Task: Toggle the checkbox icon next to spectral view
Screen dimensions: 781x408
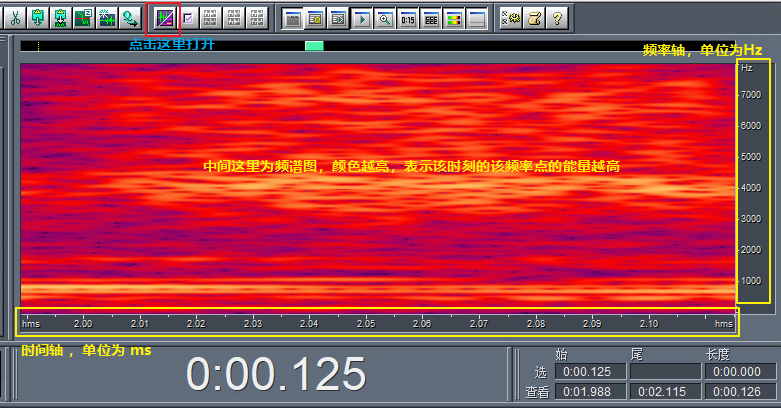Action: pos(187,17)
